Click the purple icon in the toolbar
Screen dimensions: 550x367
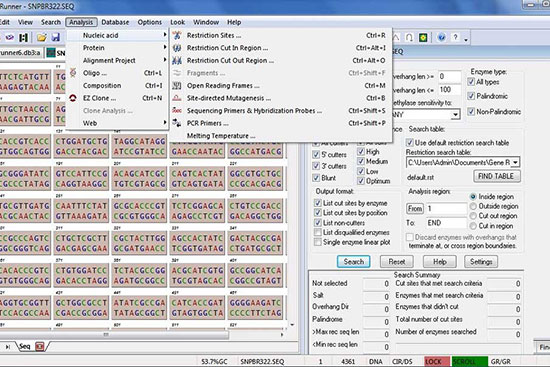pos(9,37)
